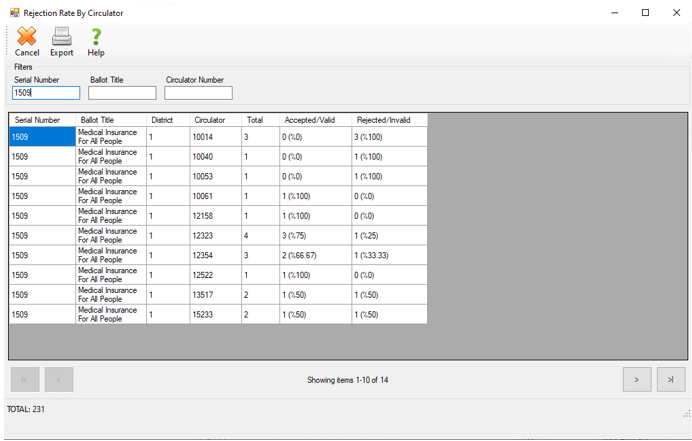This screenshot has height=441, width=692.
Task: Maximize the Rejection Rate By Circulator window
Action: pos(645,12)
